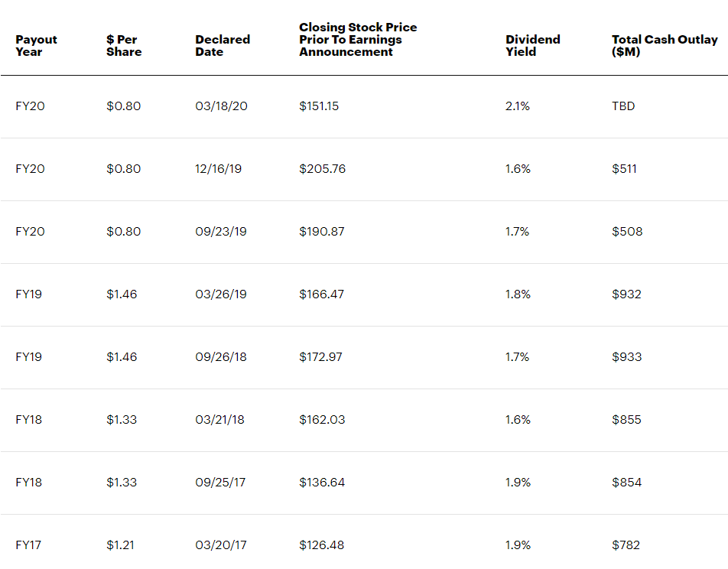Click the $511 total cash outlay value
Screen dimensions: 728x569
click(625, 169)
